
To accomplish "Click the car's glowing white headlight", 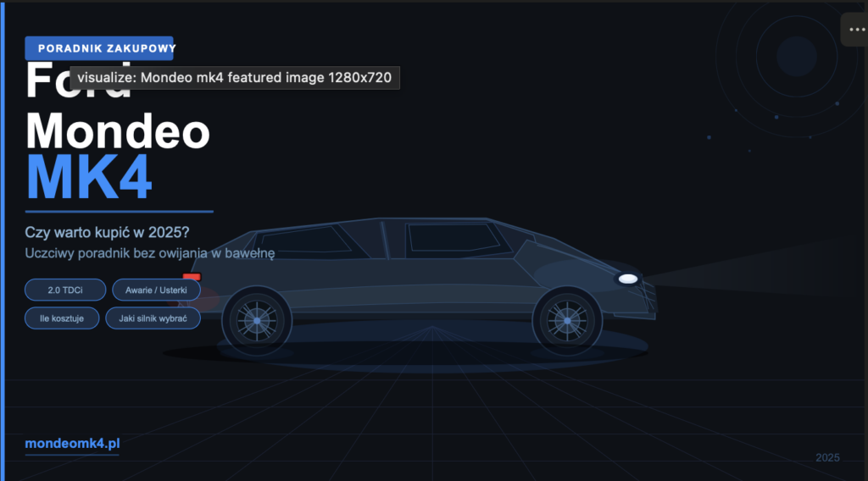I will tap(628, 279).
